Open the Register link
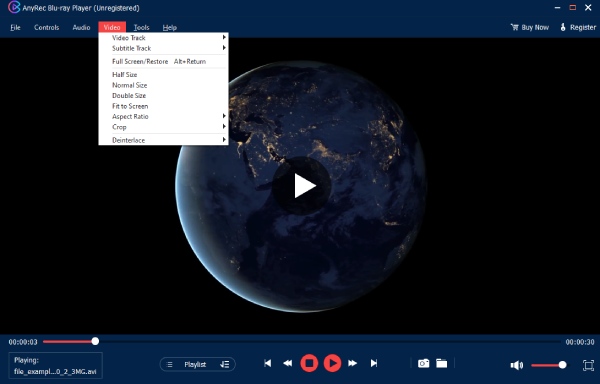 tap(578, 27)
